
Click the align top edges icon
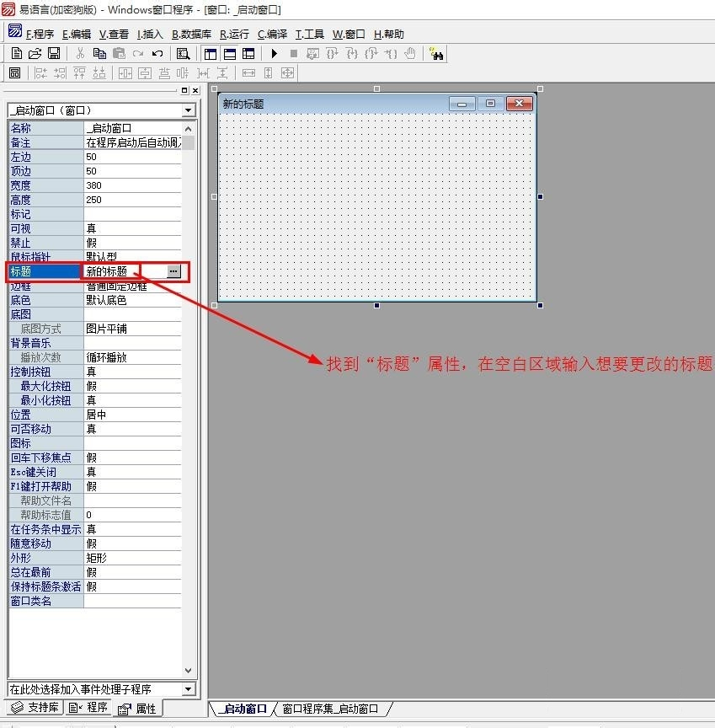coord(80,73)
